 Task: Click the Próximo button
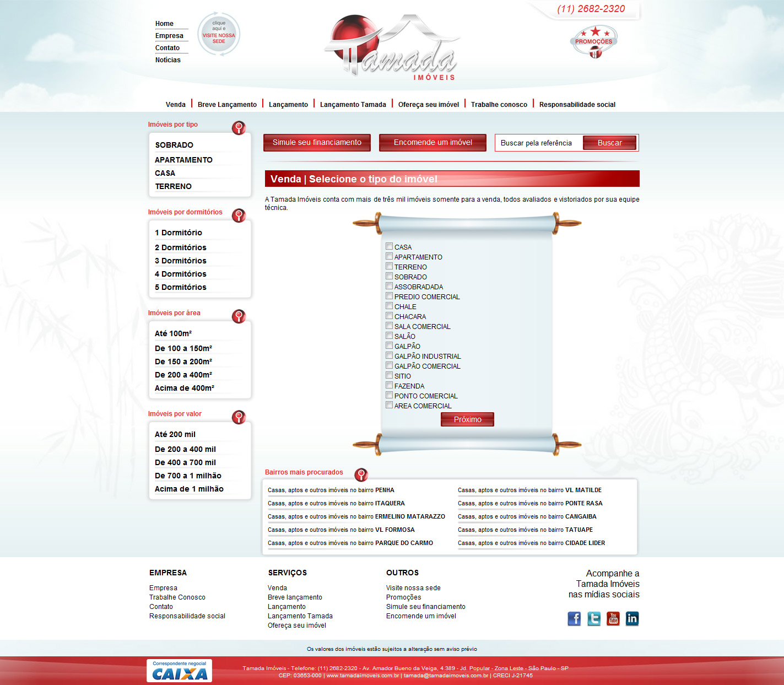[x=467, y=419]
